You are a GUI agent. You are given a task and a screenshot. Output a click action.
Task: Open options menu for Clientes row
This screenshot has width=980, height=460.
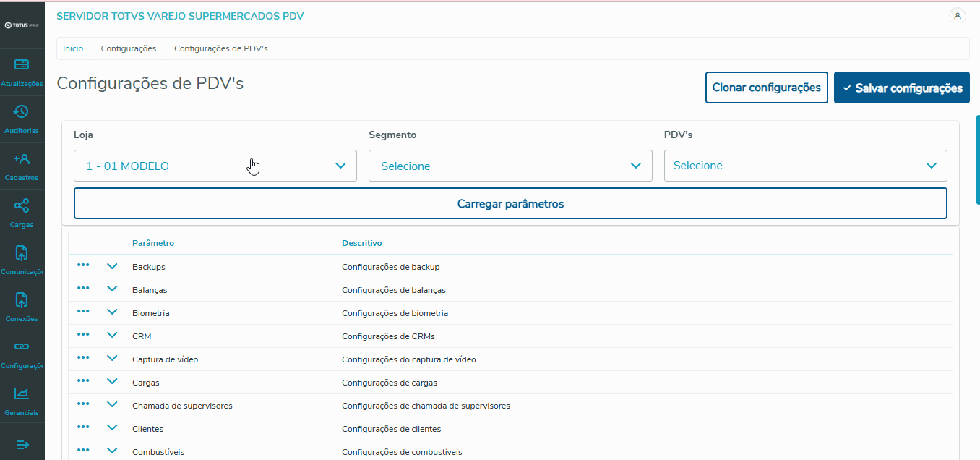pyautogui.click(x=83, y=427)
